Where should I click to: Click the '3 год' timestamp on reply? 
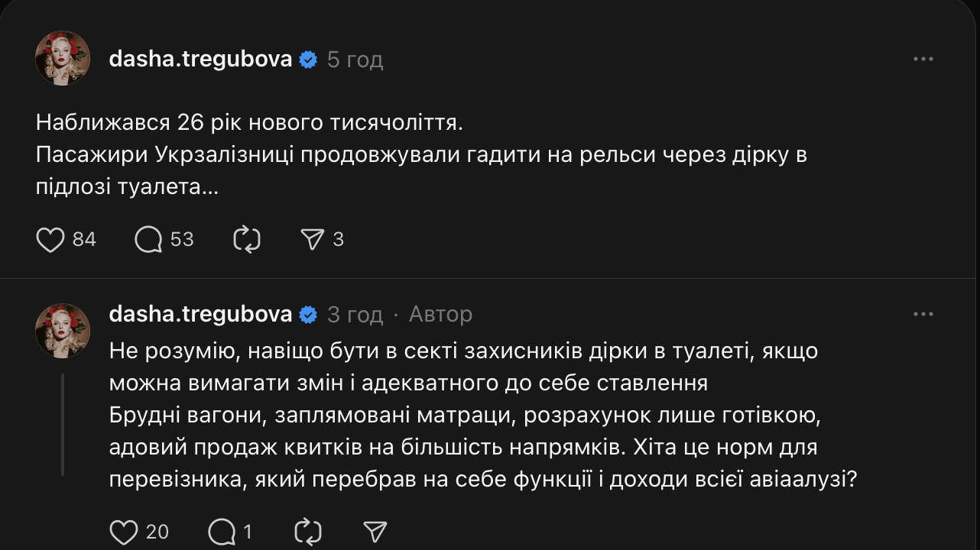click(355, 314)
